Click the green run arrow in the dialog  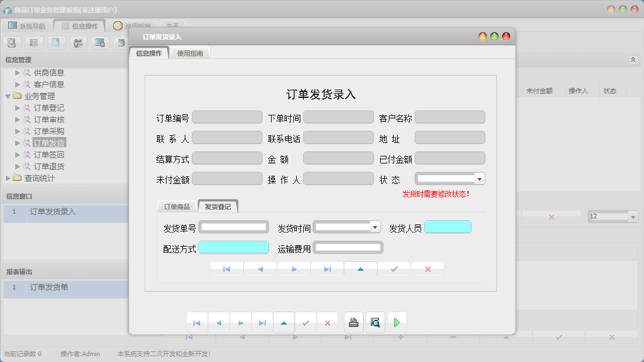[x=396, y=322]
